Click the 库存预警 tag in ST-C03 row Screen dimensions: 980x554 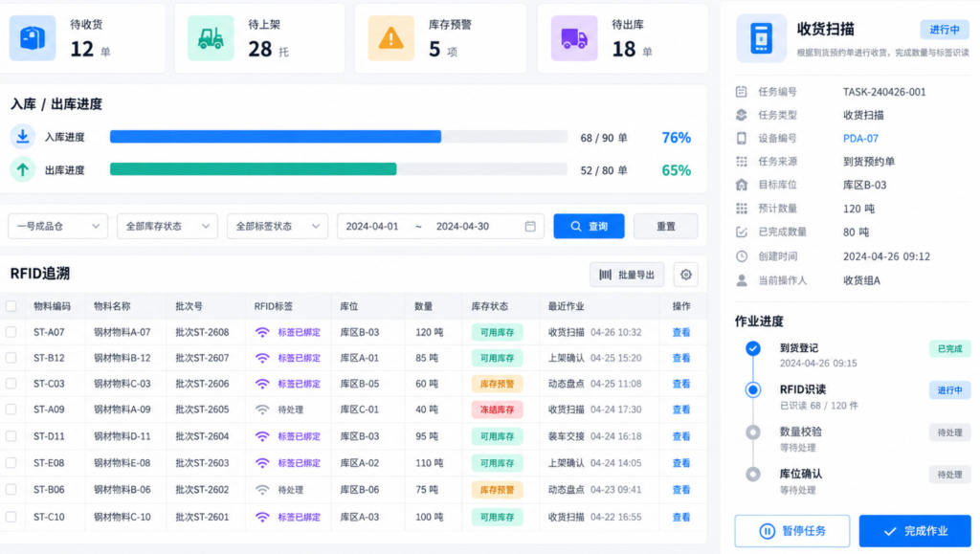click(497, 384)
